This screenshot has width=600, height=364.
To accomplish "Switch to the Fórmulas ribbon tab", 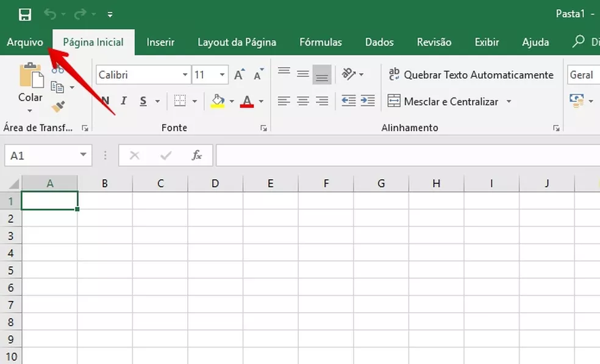I will (x=320, y=42).
